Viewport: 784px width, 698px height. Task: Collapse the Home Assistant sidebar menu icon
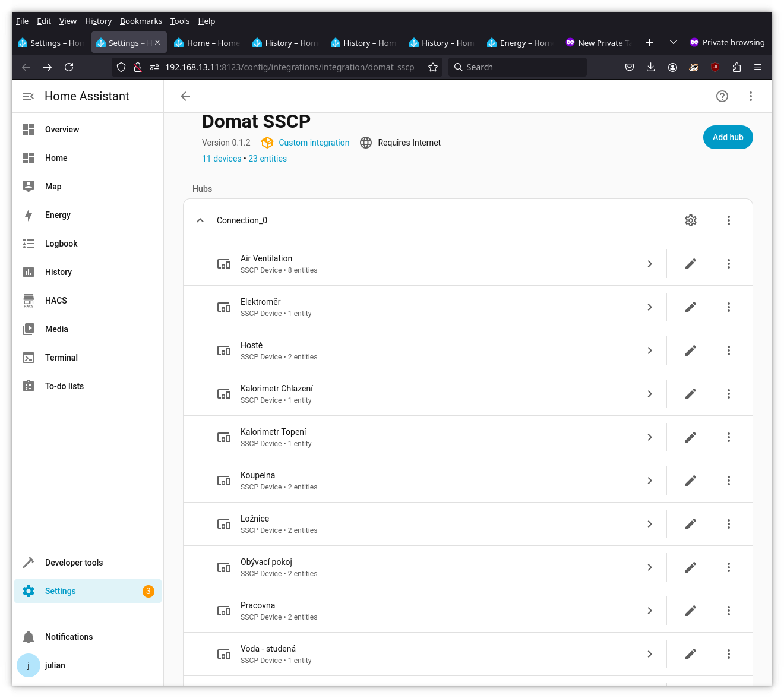28,96
